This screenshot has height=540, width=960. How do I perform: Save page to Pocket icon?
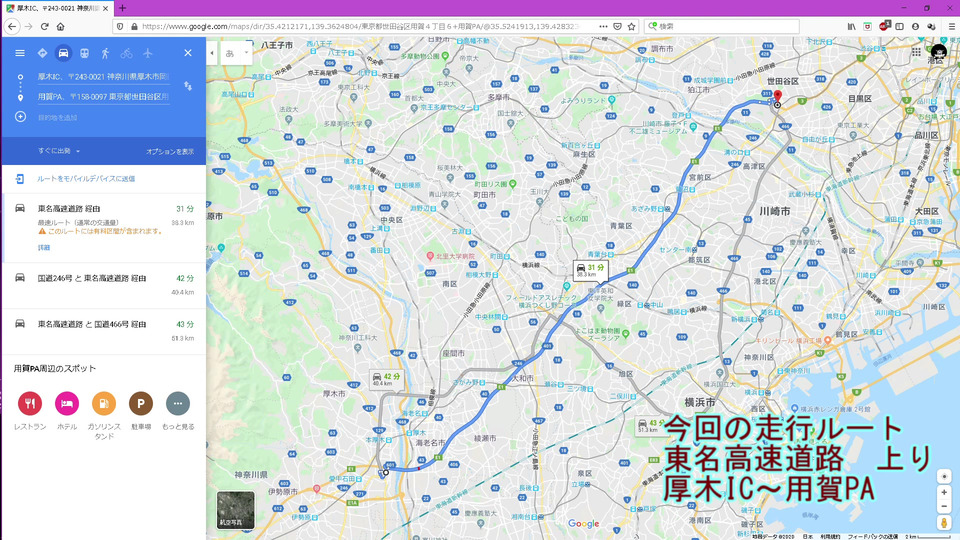[x=618, y=26]
